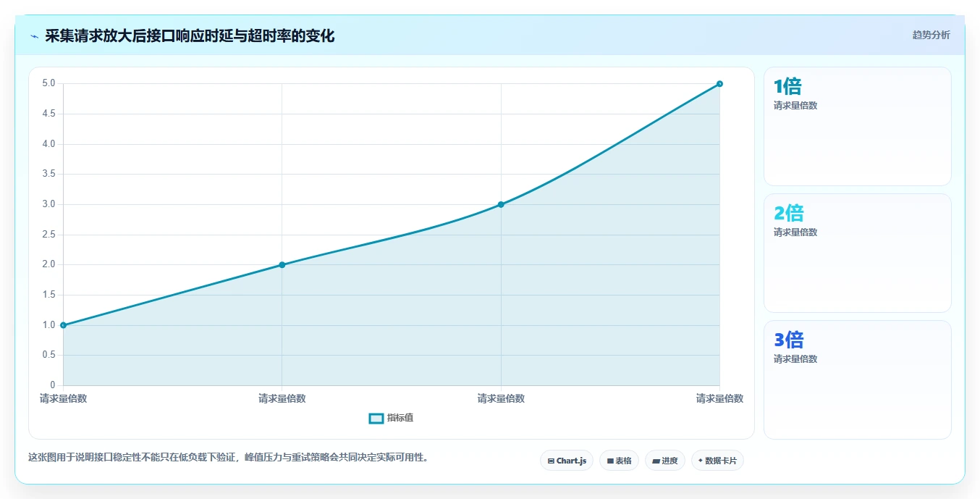This screenshot has height=499, width=980.
Task: Select the chart data point at value 5.0
Action: (x=719, y=84)
